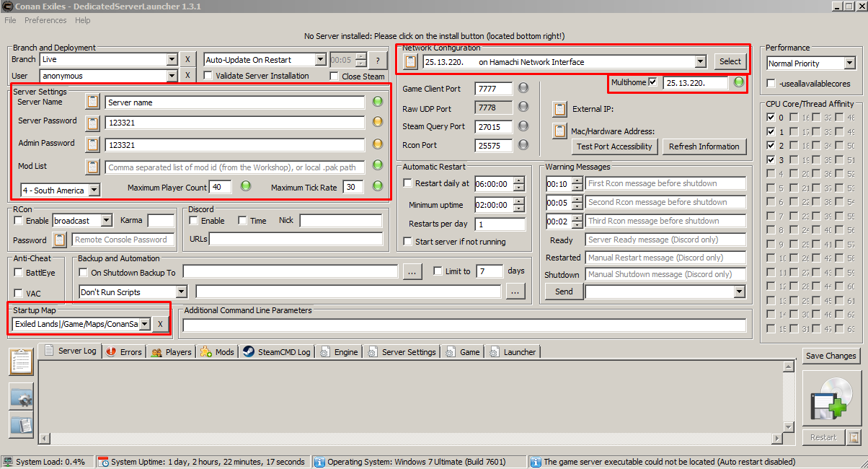868x469 pixels.
Task: Expand the Hamachi Network Interface dropdown
Action: 700,61
